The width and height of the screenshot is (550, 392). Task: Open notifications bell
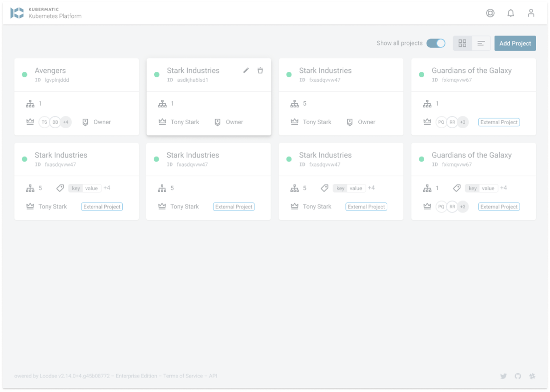click(511, 13)
